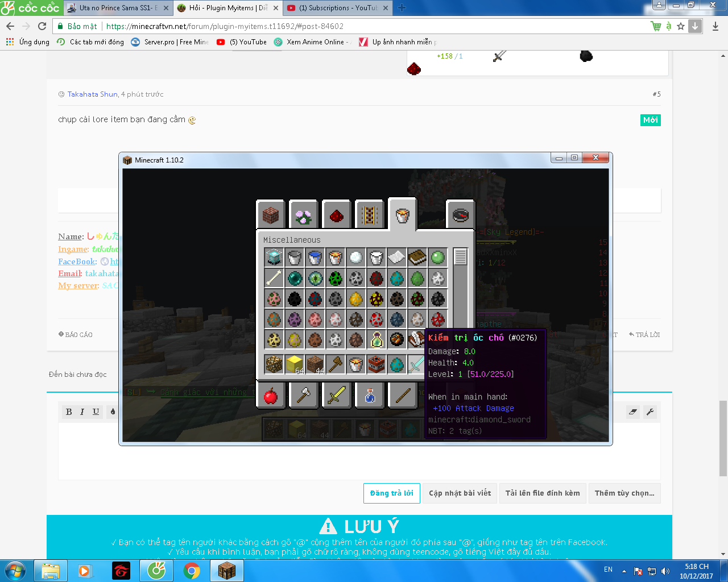728x582 pixels.
Task: Select the slimeball item
Action: pyautogui.click(x=438, y=257)
